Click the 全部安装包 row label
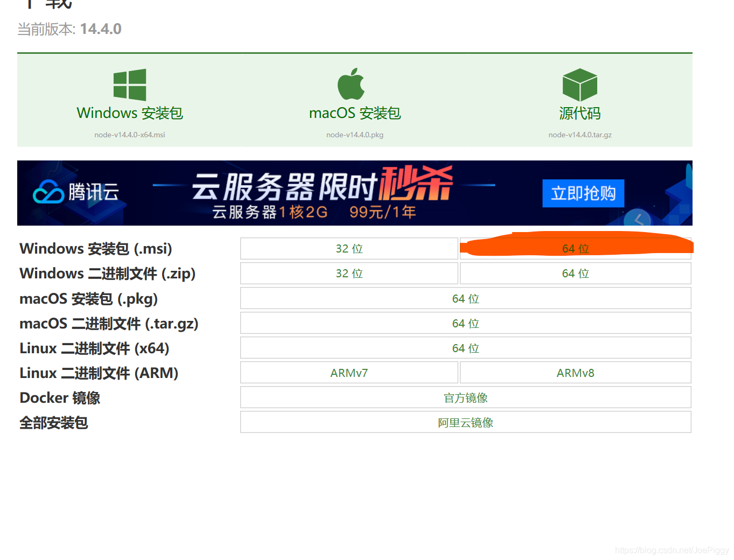The height and width of the screenshot is (560, 734). click(54, 423)
